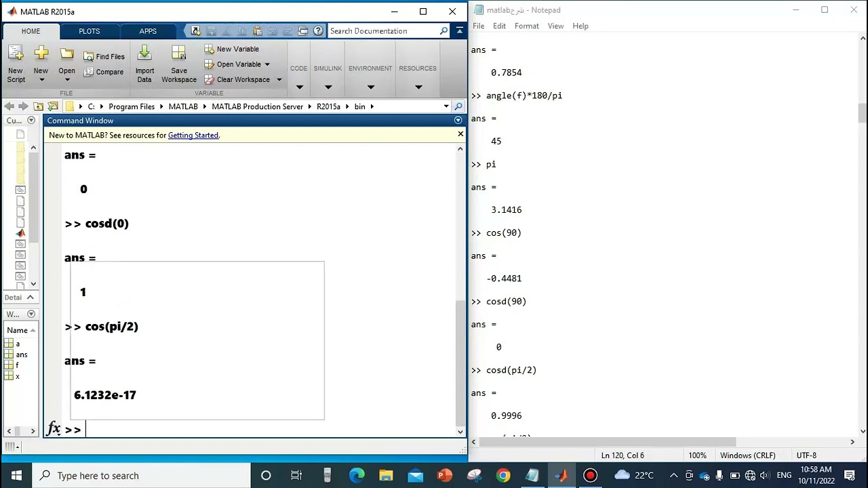
Task: Open the Open Variable dropdown
Action: tap(267, 64)
